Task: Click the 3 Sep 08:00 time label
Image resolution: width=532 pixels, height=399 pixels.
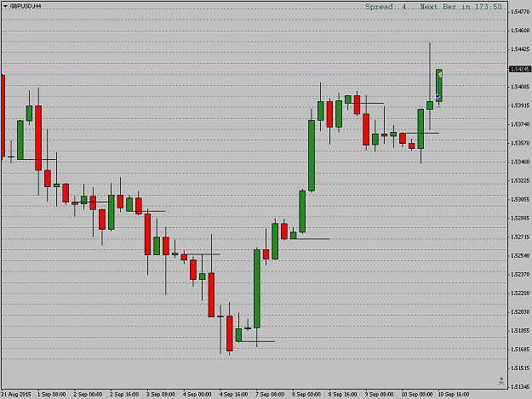Action: (161, 394)
